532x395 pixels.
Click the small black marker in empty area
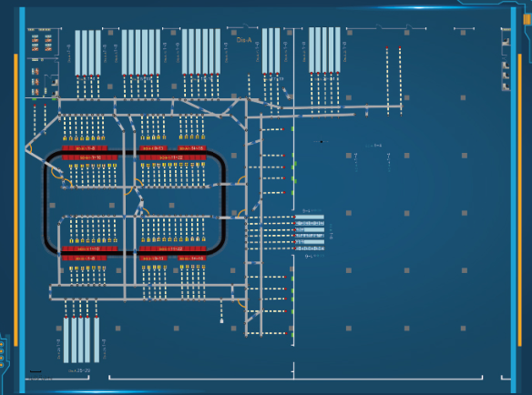322,141
